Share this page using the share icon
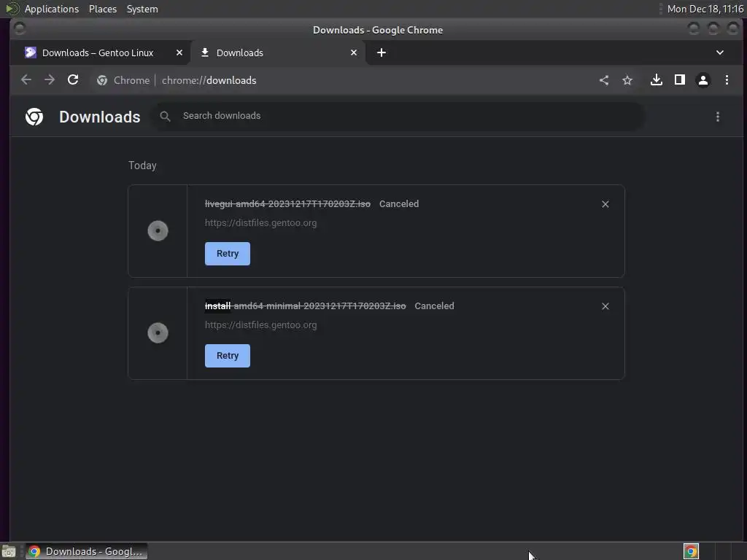 tap(603, 80)
